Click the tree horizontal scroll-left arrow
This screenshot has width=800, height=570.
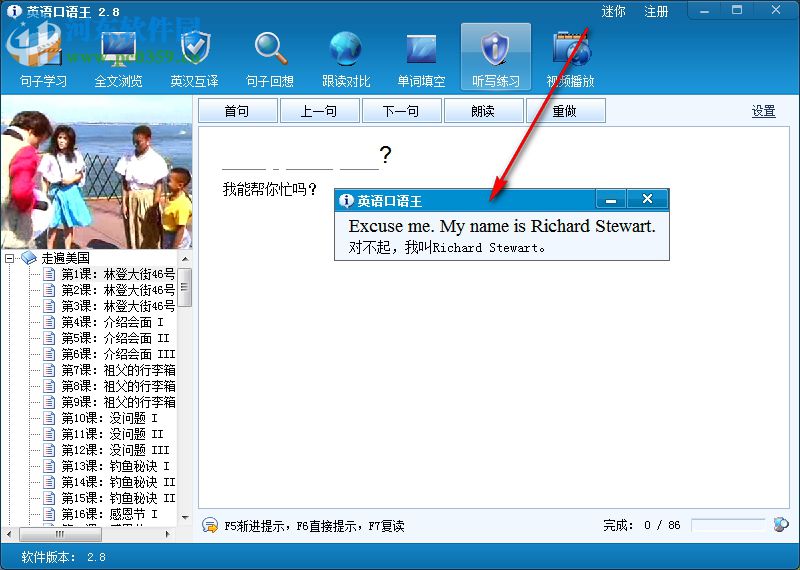pos(8,534)
